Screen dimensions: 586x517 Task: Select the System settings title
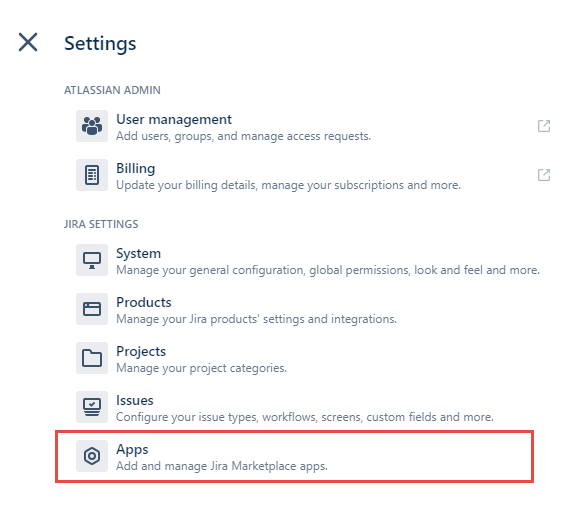click(x=139, y=253)
